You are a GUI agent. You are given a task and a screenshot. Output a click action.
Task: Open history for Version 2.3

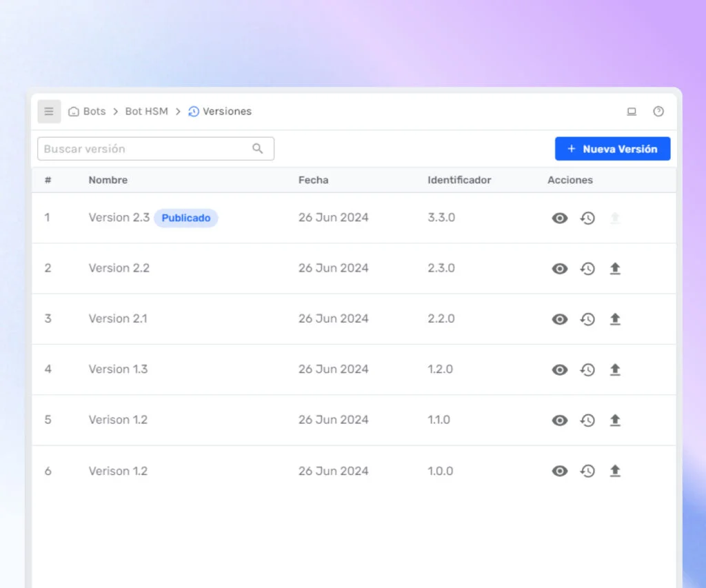tap(587, 219)
